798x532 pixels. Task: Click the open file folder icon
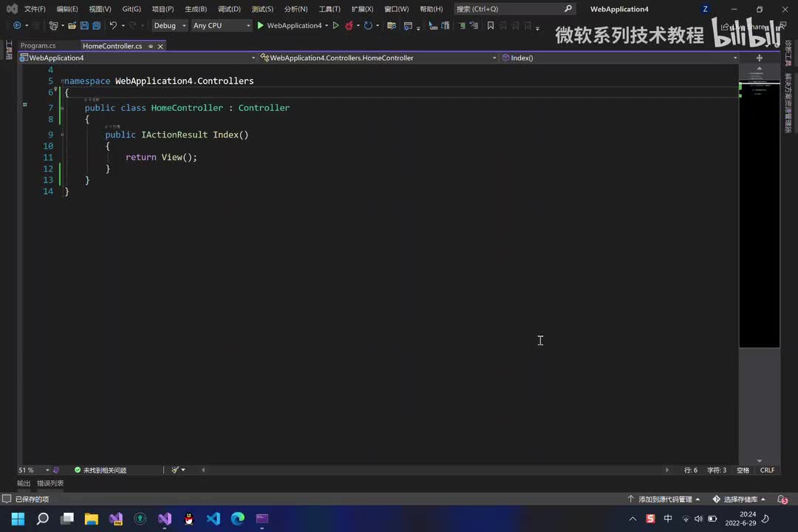(72, 25)
